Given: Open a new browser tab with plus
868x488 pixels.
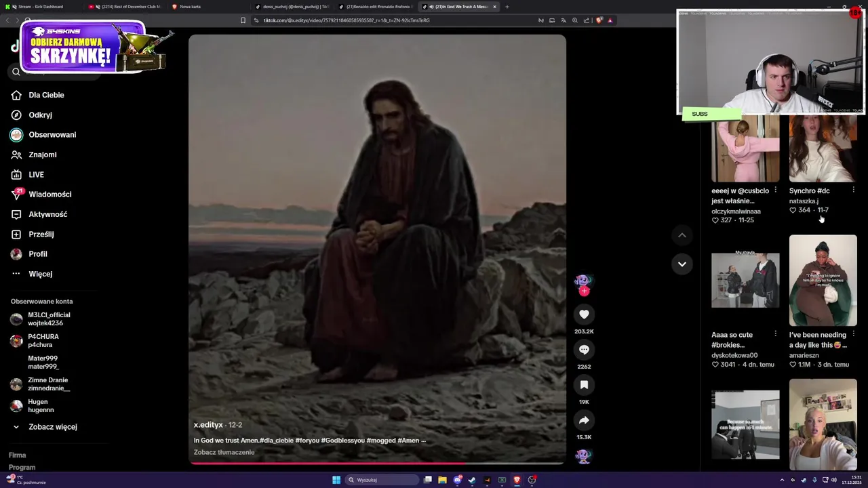Looking at the screenshot, I should pyautogui.click(x=507, y=7).
